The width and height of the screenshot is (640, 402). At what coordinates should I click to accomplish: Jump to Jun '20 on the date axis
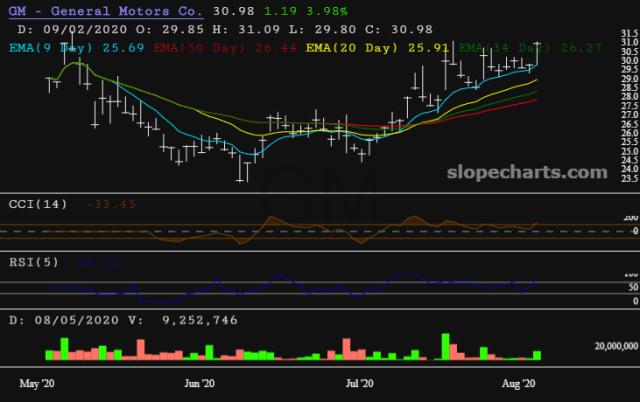pos(201,383)
